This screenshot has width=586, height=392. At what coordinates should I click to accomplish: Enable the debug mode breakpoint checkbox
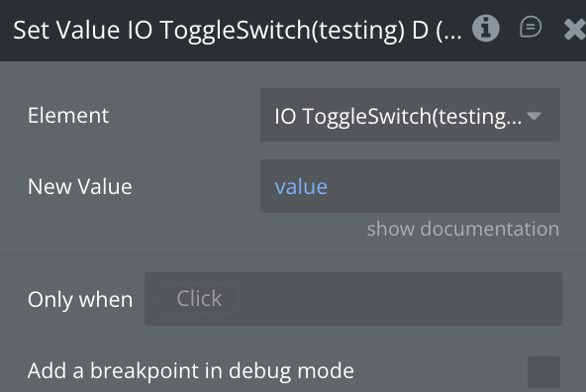[543, 372]
